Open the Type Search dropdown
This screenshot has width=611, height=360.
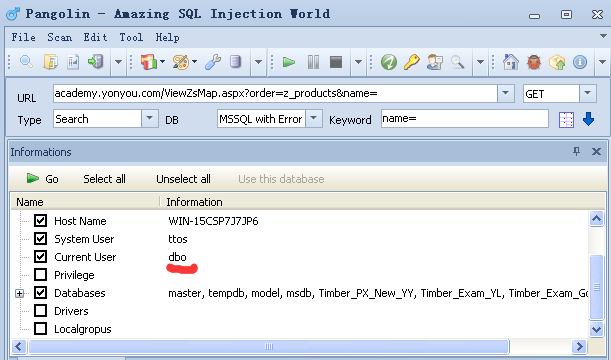click(149, 118)
